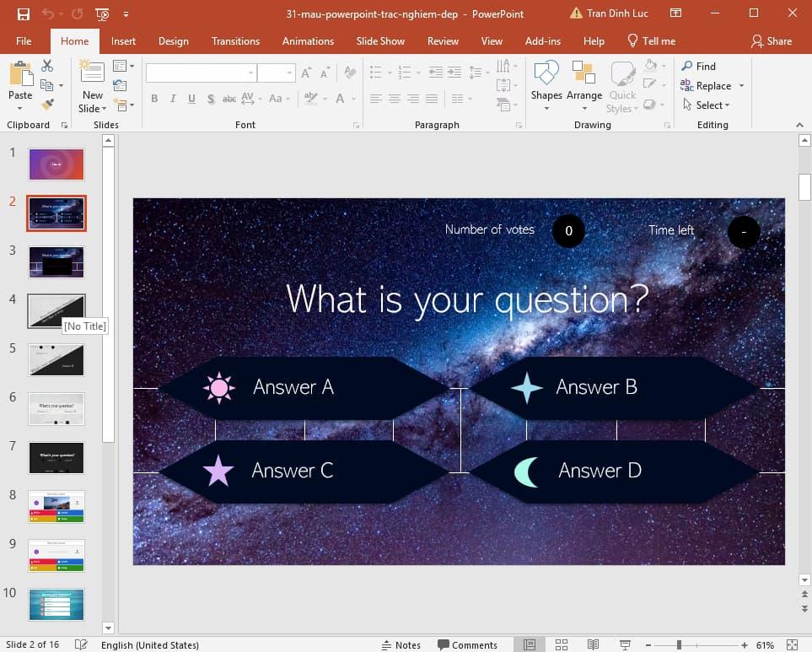Click the Share button
This screenshot has width=812, height=652.
pyautogui.click(x=771, y=40)
